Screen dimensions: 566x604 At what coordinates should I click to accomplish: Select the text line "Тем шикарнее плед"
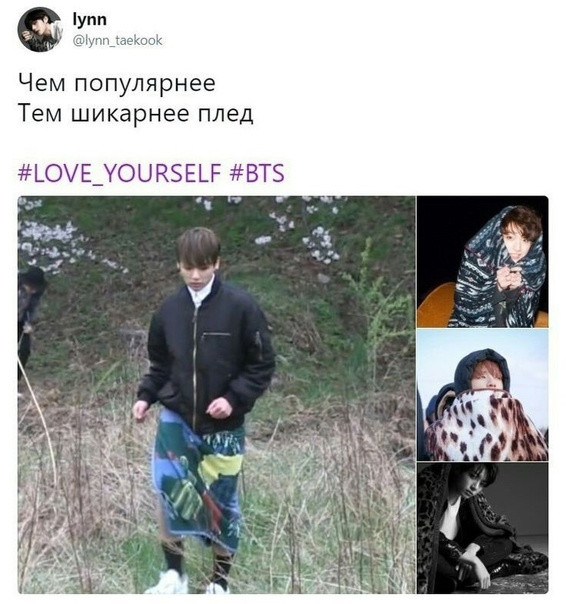tap(135, 114)
